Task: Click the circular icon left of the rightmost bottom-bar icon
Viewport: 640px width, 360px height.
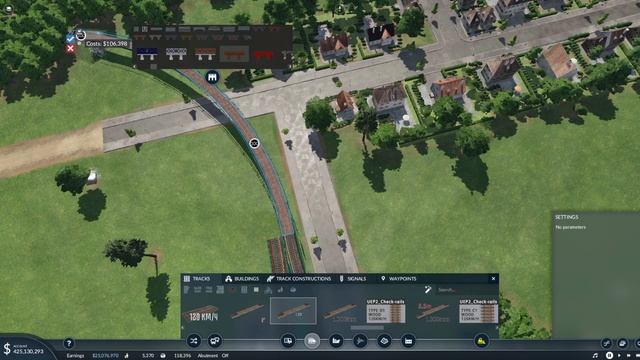Action: [x=622, y=343]
